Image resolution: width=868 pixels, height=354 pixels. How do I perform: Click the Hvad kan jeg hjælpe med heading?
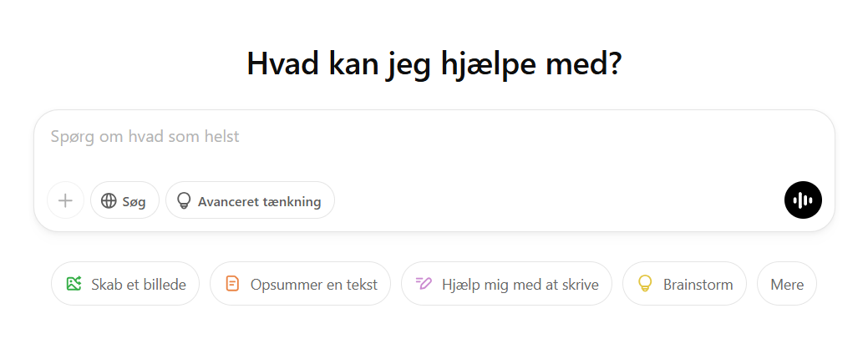click(434, 64)
